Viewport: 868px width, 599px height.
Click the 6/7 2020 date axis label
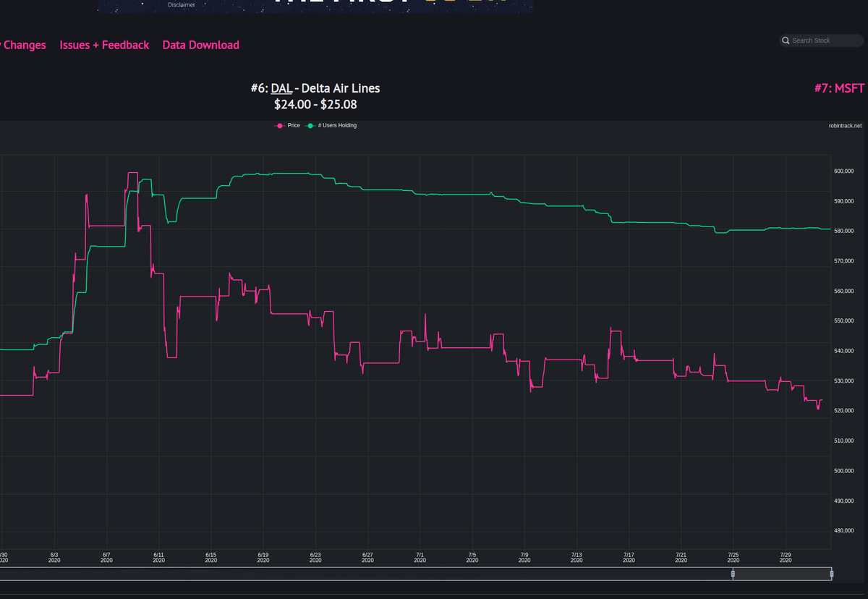tap(106, 557)
